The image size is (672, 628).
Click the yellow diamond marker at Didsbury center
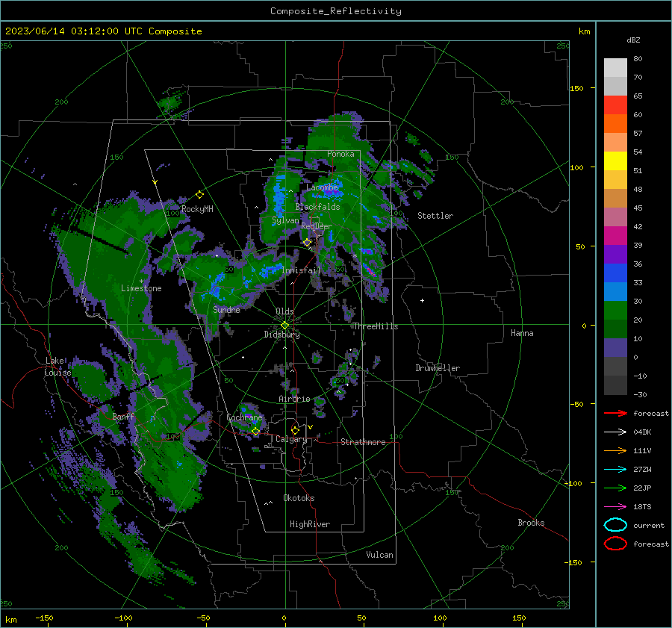[x=284, y=326]
